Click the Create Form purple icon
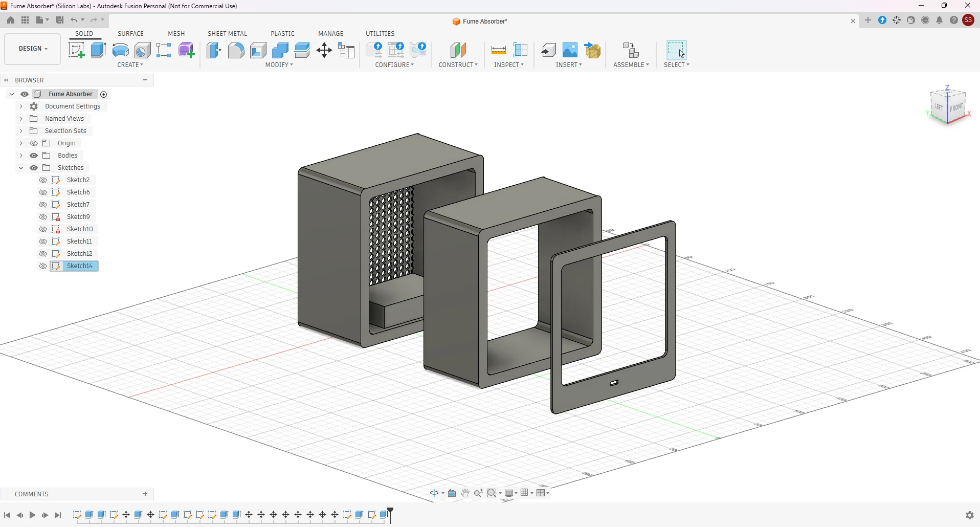The height and width of the screenshot is (527, 980). [187, 50]
